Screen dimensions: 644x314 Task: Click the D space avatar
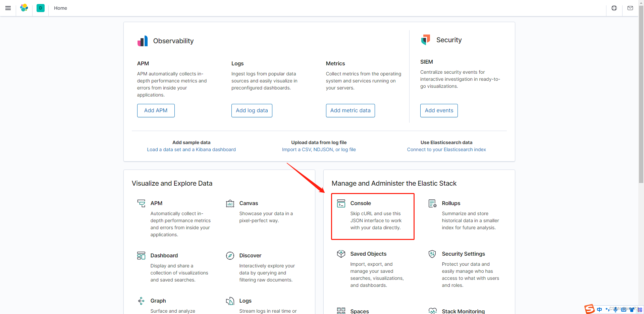40,8
